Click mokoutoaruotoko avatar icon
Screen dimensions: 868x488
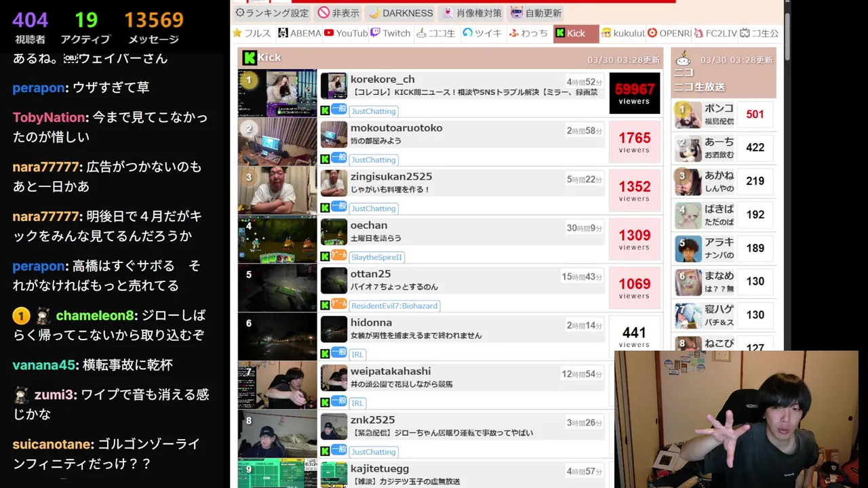(334, 135)
